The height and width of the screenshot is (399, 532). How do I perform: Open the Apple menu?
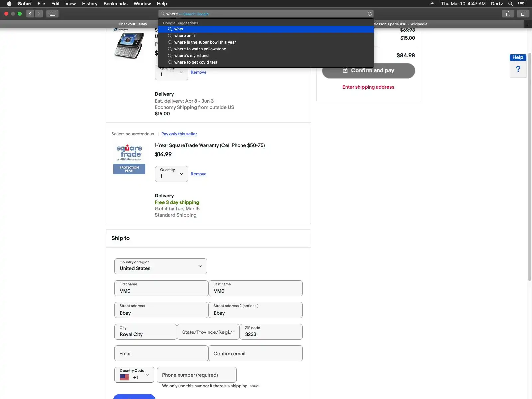tap(9, 4)
